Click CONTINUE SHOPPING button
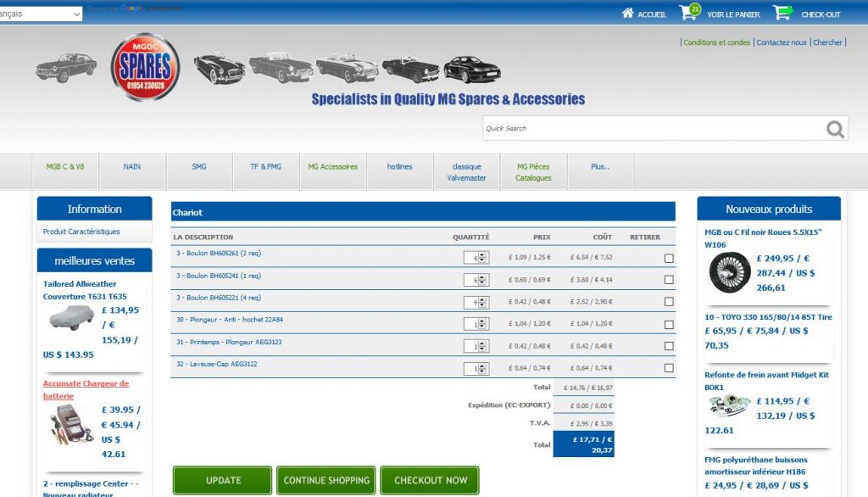868x497 pixels. pyautogui.click(x=326, y=480)
